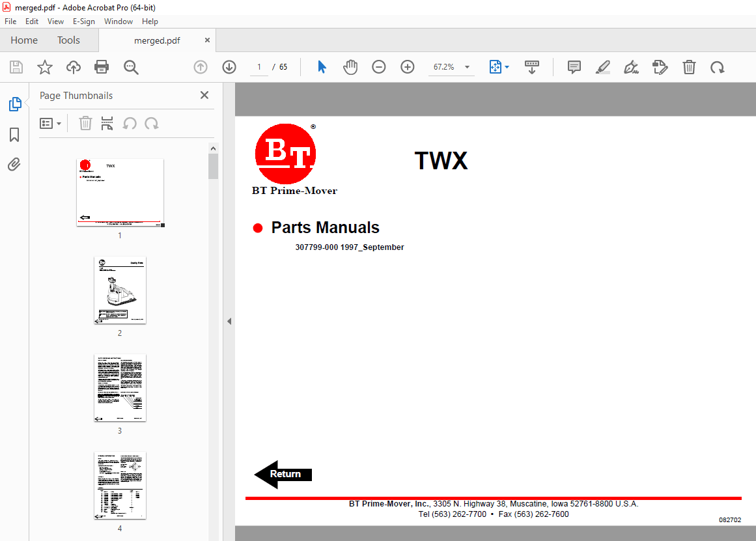This screenshot has height=541, width=756.
Task: Zoom in with plus icon
Action: [408, 67]
